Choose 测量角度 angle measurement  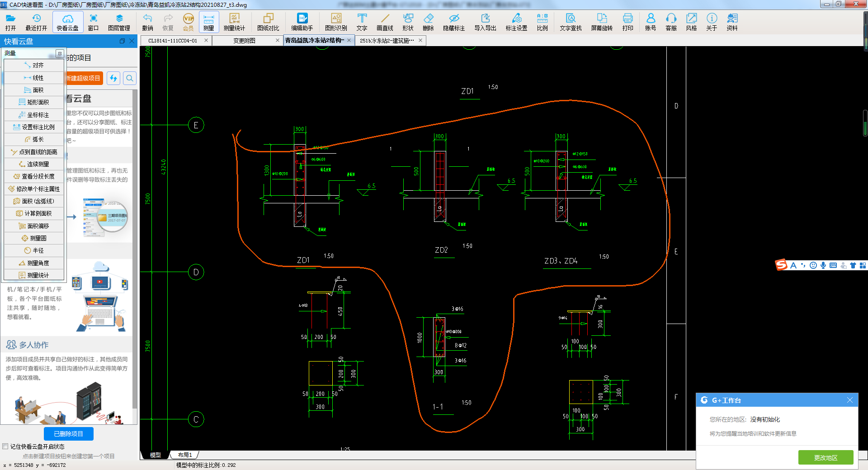(x=34, y=263)
